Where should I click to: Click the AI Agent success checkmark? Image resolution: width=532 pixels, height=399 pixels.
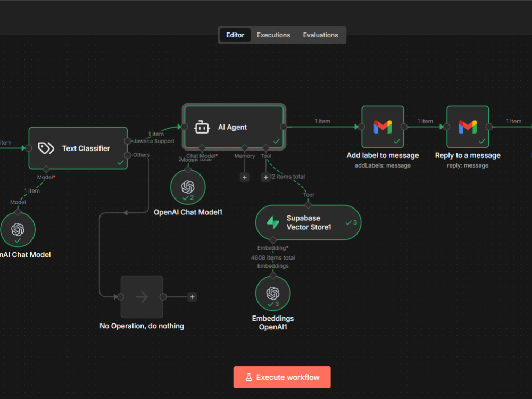pyautogui.click(x=277, y=141)
